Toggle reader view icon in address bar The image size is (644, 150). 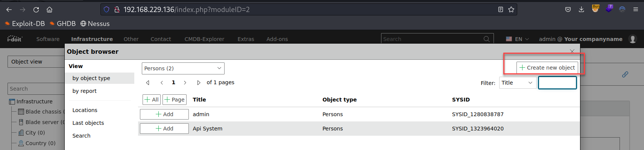[x=501, y=9]
